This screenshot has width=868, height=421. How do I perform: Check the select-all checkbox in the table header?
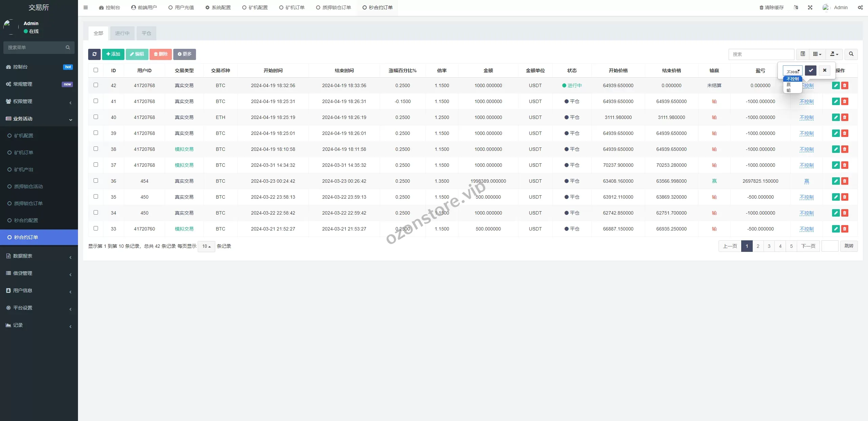96,70
